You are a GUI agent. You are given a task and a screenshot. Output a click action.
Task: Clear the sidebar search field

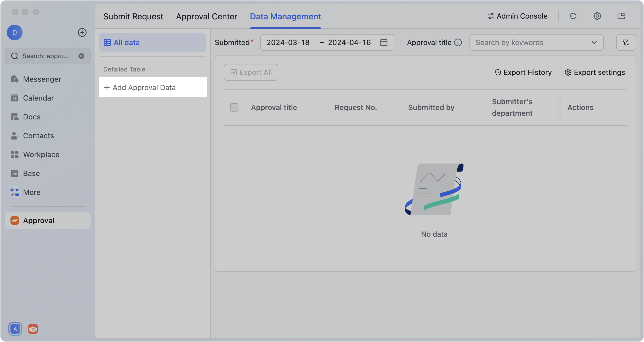(x=81, y=56)
